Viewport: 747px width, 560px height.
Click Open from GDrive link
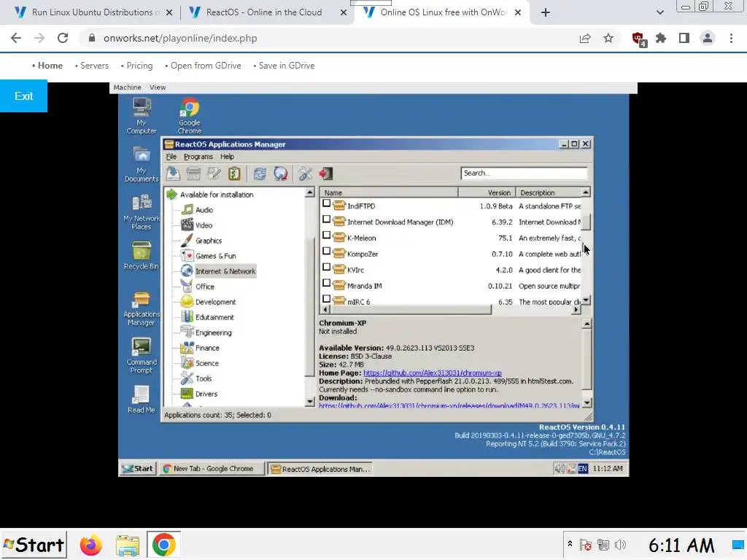tap(206, 66)
